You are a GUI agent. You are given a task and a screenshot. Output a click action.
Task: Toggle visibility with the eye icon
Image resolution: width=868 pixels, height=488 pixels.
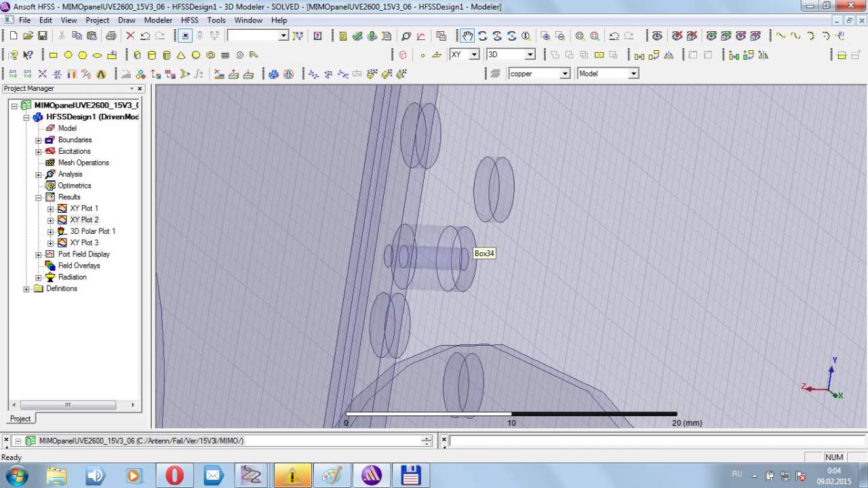point(656,36)
